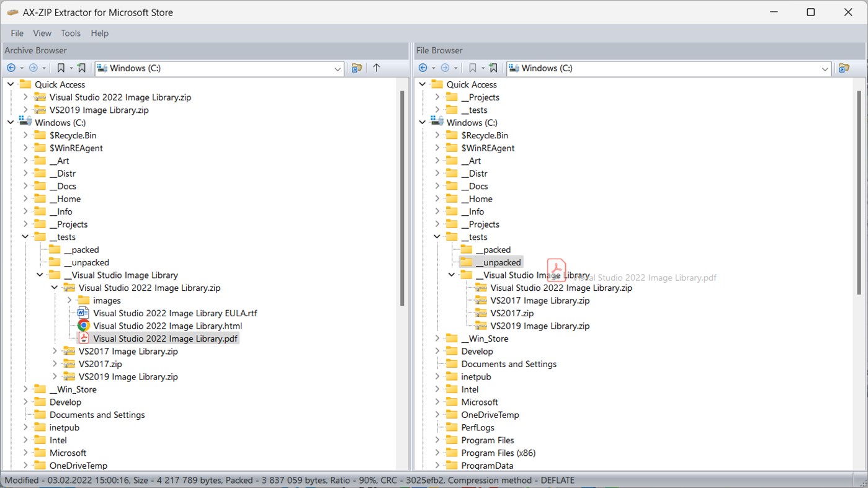Click the Forward navigation icon in Archive Browser
Image resolution: width=868 pixels, height=488 pixels.
[34, 68]
